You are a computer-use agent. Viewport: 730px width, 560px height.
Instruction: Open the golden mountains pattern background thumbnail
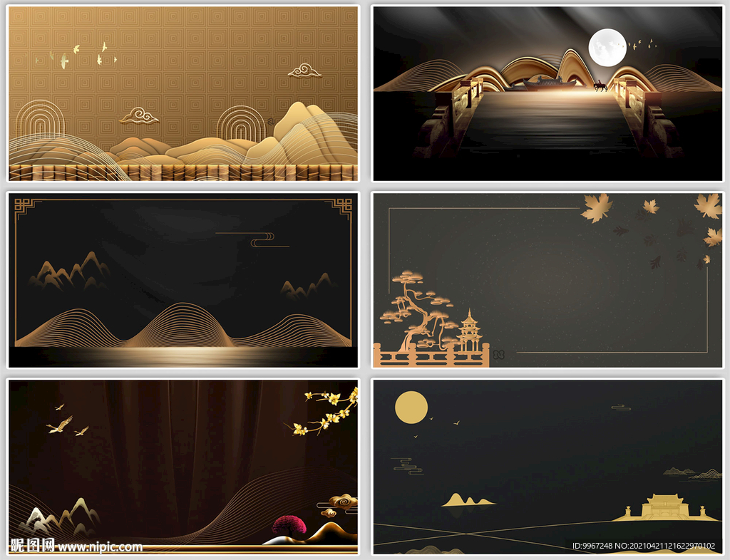coord(183,93)
